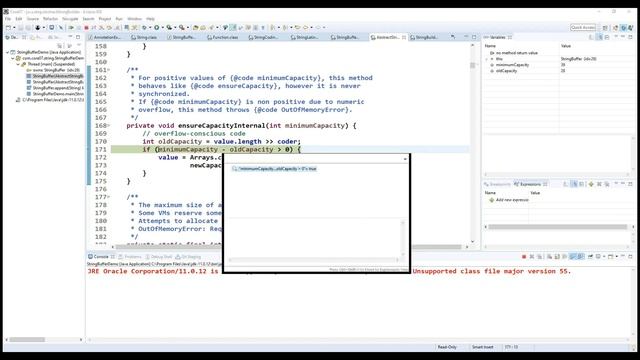Click the red Terminate icon in Console toolbar
The height and width of the screenshot is (360, 640).
524,257
